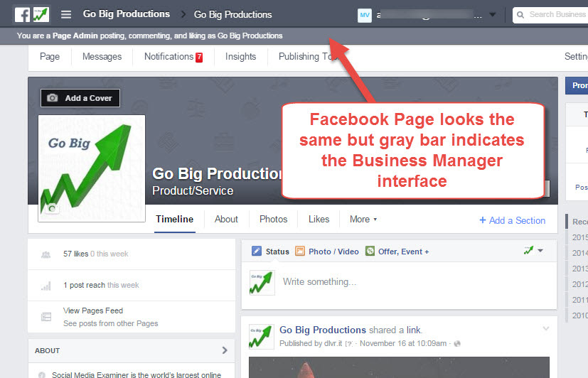
Task: Expand the account dropdown arrow in header
Action: pyautogui.click(x=493, y=15)
